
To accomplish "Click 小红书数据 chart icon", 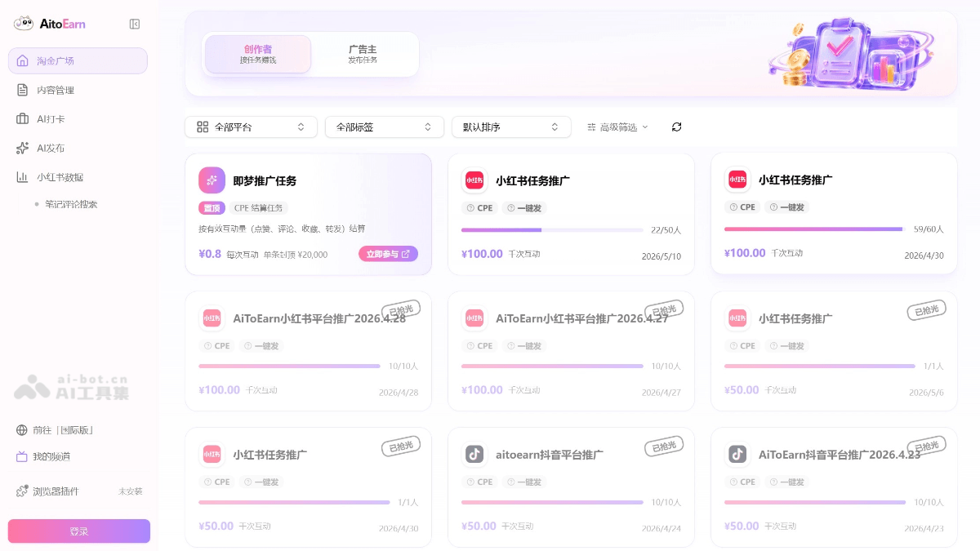I will 22,177.
